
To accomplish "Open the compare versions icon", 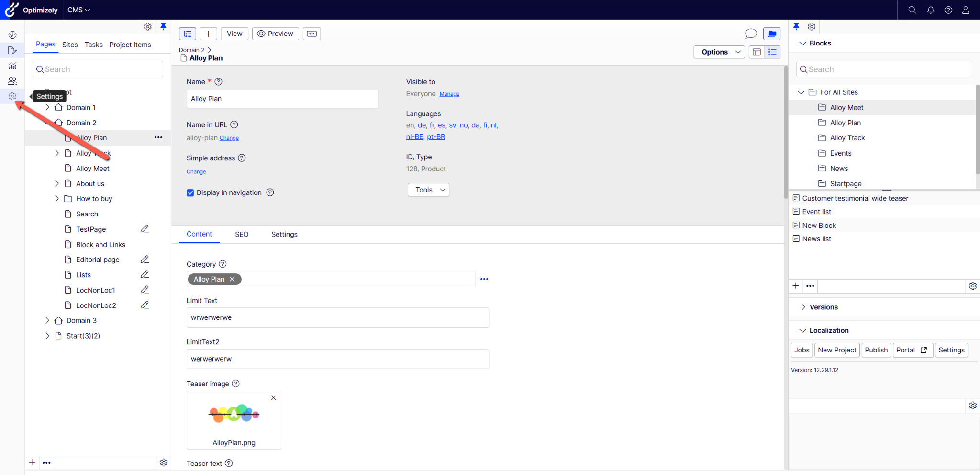I will (312, 34).
